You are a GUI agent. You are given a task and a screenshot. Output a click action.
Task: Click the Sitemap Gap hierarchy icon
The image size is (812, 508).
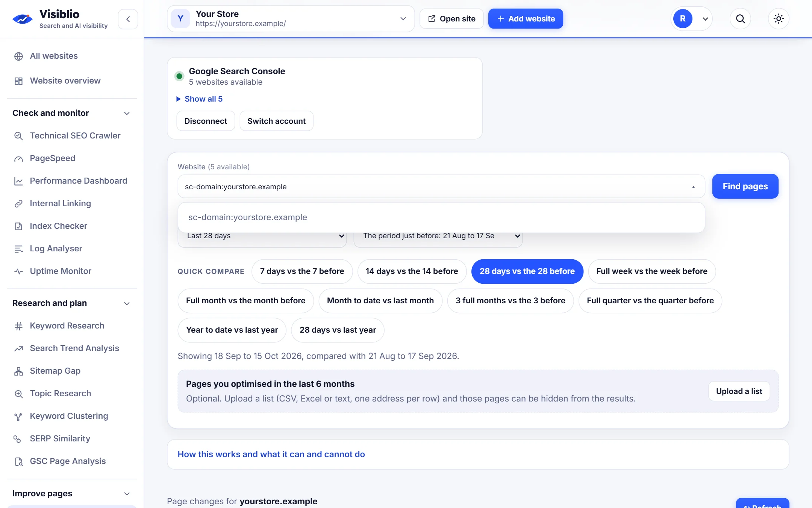[18, 371]
